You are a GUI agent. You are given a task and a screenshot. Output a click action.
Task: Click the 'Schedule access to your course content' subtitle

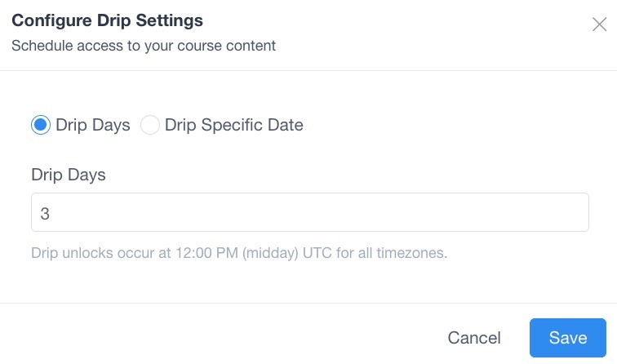pyautogui.click(x=144, y=46)
